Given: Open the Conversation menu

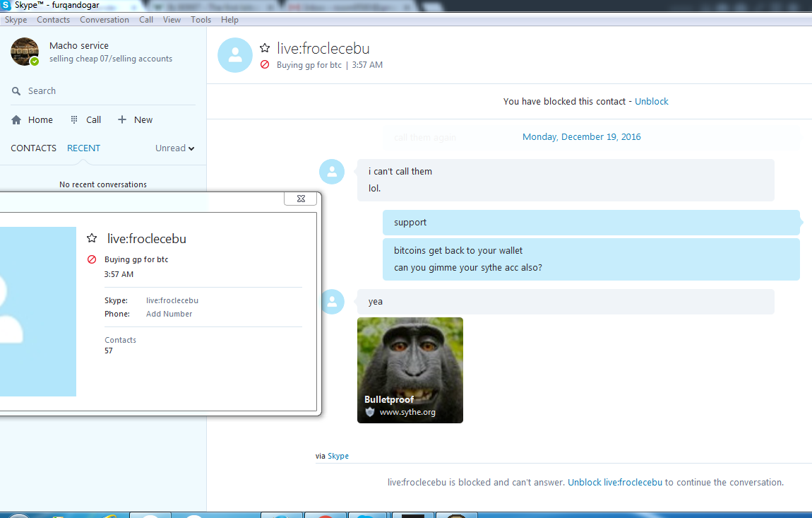Looking at the screenshot, I should 104,20.
